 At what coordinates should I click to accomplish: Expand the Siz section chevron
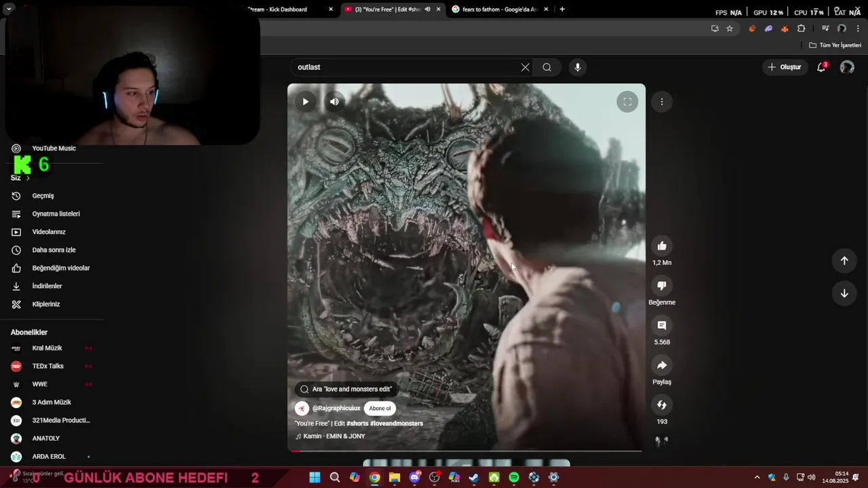(28, 178)
